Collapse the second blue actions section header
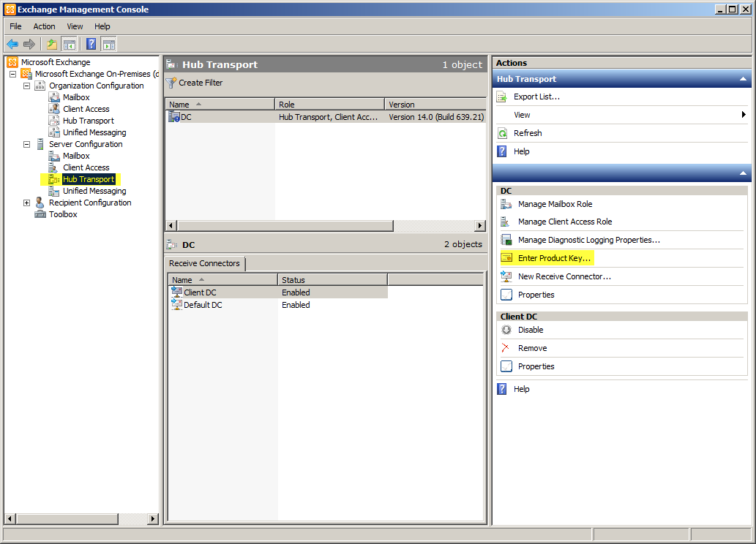The image size is (756, 544). 743,173
